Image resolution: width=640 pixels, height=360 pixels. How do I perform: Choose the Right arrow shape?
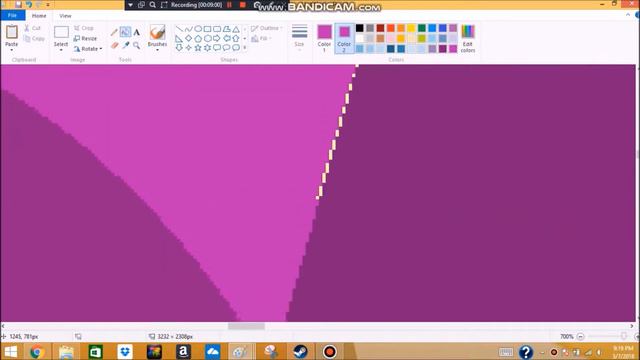(217, 38)
